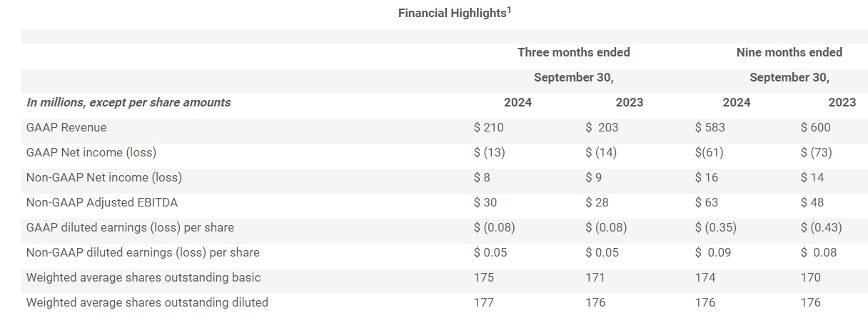Click the $ 48 Adjusted EBITDA value

pos(812,202)
